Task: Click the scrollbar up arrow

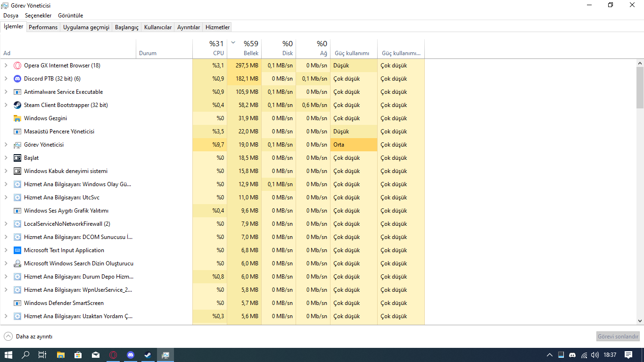Action: pos(640,63)
